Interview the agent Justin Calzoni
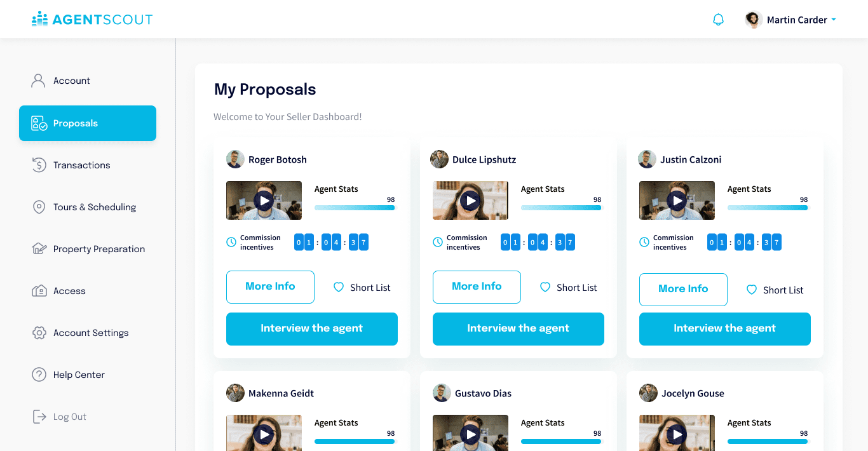 [x=725, y=329]
